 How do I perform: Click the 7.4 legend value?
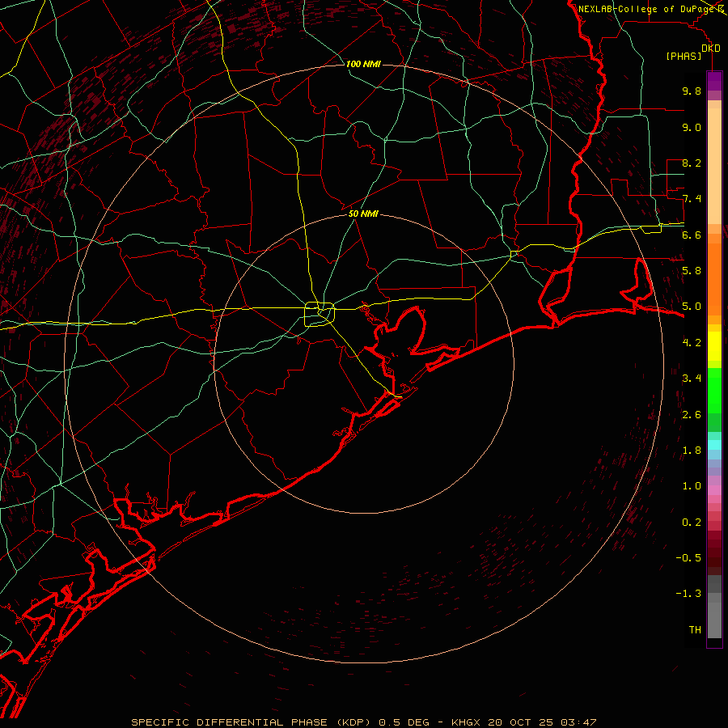[692, 199]
